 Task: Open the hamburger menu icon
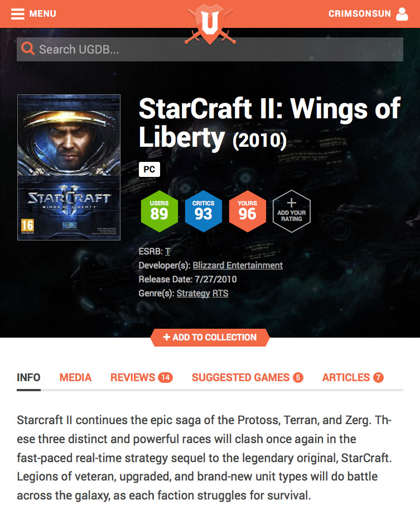[x=17, y=14]
